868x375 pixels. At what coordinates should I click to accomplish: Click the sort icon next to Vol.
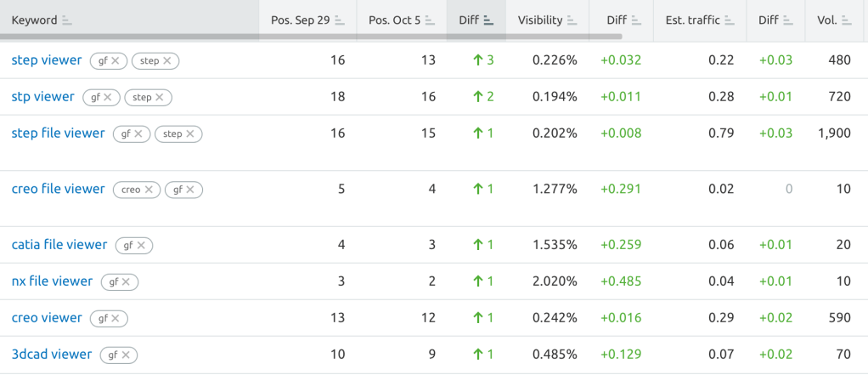(845, 20)
